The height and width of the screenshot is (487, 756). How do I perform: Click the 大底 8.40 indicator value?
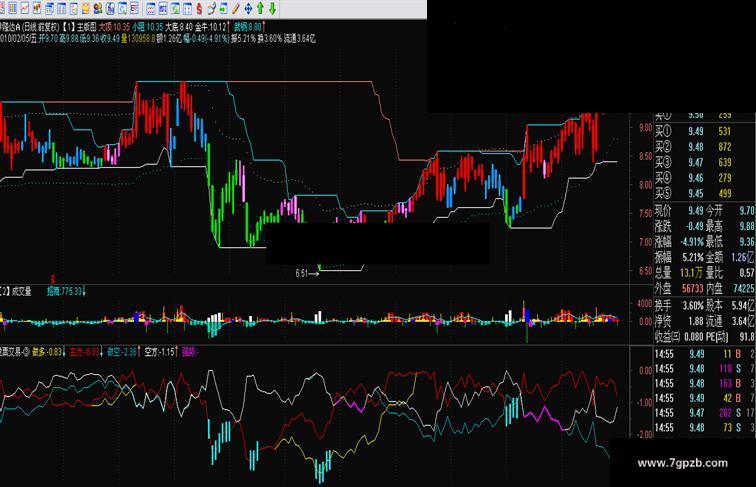[179, 27]
